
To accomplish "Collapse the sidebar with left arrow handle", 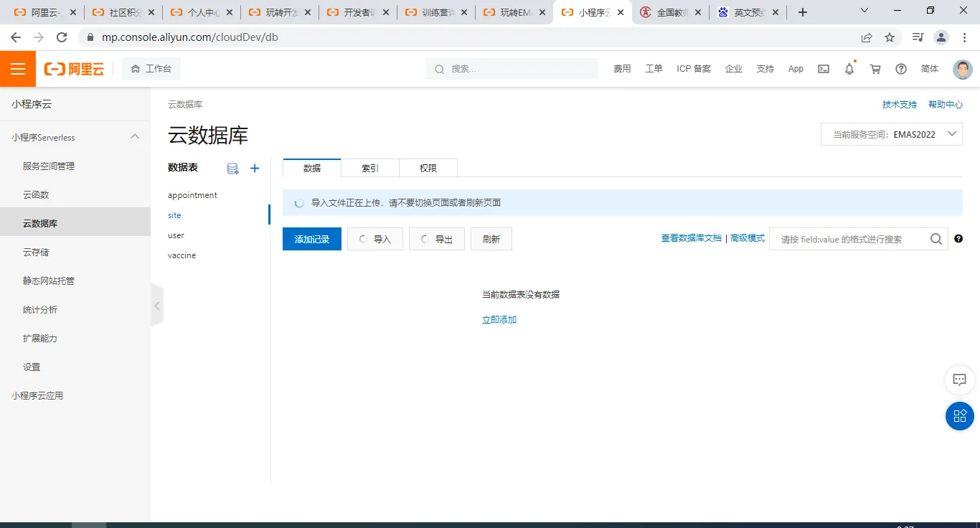I will [157, 306].
